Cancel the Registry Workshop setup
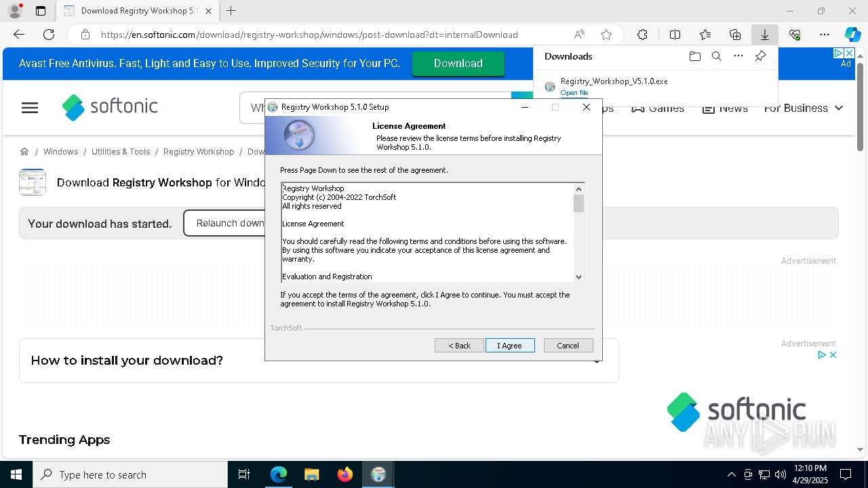This screenshot has width=868, height=488. pos(568,346)
